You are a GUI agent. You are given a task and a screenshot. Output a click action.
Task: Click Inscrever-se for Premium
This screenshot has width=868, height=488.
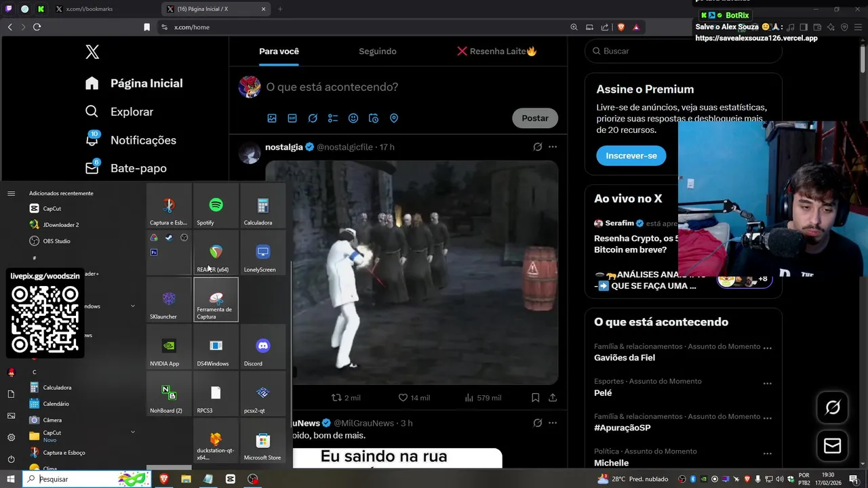tap(631, 156)
